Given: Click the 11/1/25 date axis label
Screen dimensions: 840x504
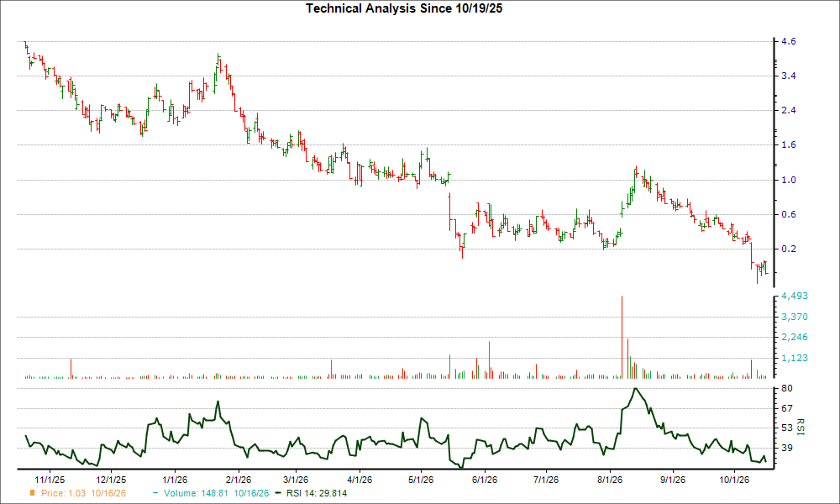Looking at the screenshot, I should [50, 480].
